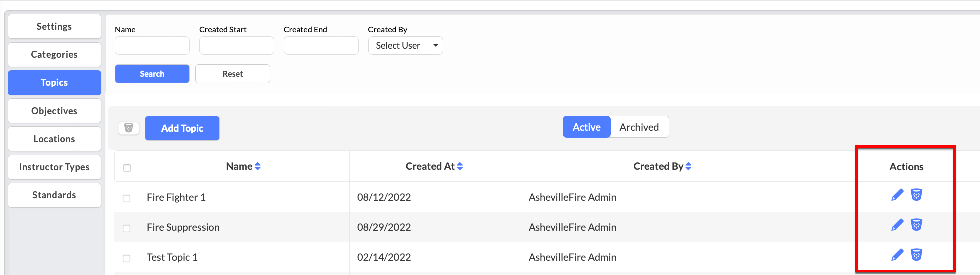The image size is (980, 275).
Task: Toggle the select-all checkbox in header
Action: coord(127,168)
